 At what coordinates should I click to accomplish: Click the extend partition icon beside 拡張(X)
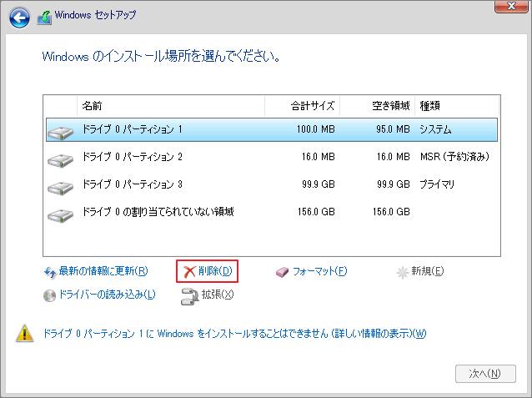[x=189, y=296]
